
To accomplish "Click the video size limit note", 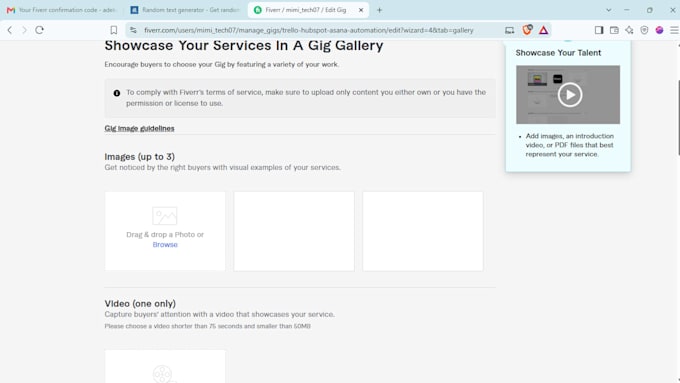I will point(207,326).
